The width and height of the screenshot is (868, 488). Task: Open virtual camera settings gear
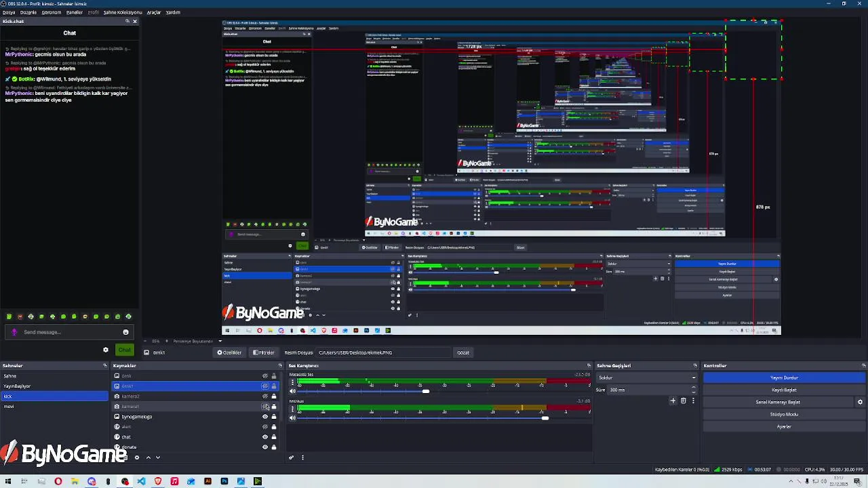[x=860, y=402]
